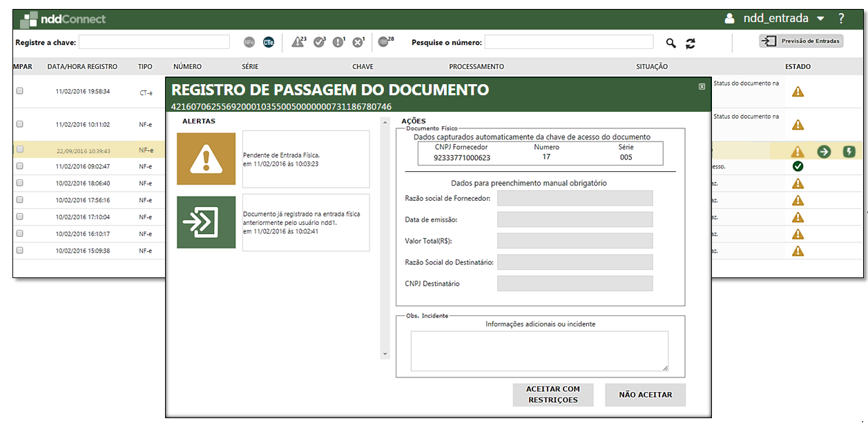Click warning state icon for 18:06:40 row
This screenshot has width=868, height=423.
pos(798,184)
